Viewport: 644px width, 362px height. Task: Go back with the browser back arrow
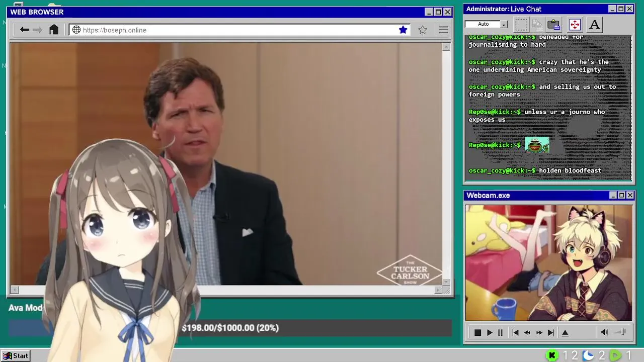coord(25,30)
